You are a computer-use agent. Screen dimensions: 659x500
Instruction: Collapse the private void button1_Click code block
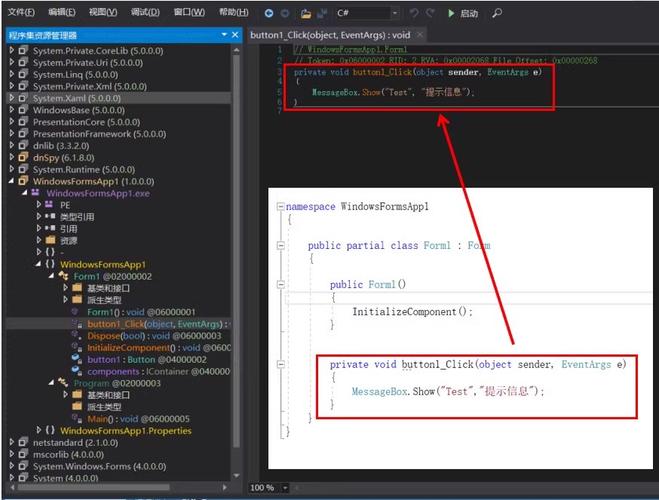(x=280, y=364)
